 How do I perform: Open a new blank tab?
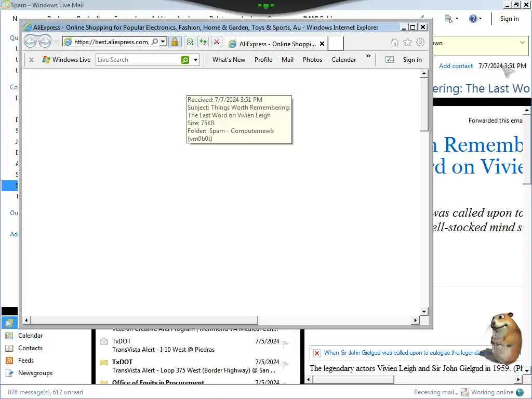pyautogui.click(x=336, y=44)
